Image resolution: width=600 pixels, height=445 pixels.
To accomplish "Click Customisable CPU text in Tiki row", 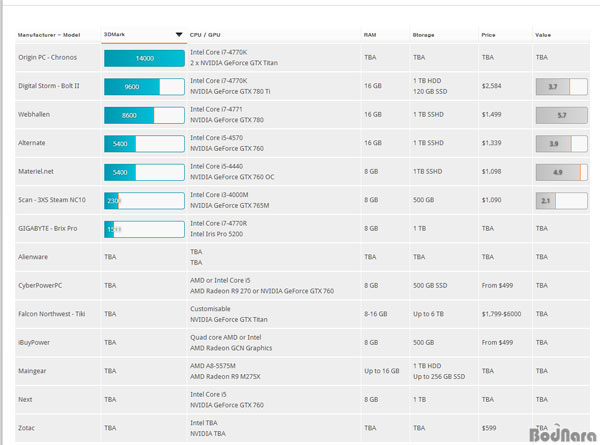I will pos(210,308).
